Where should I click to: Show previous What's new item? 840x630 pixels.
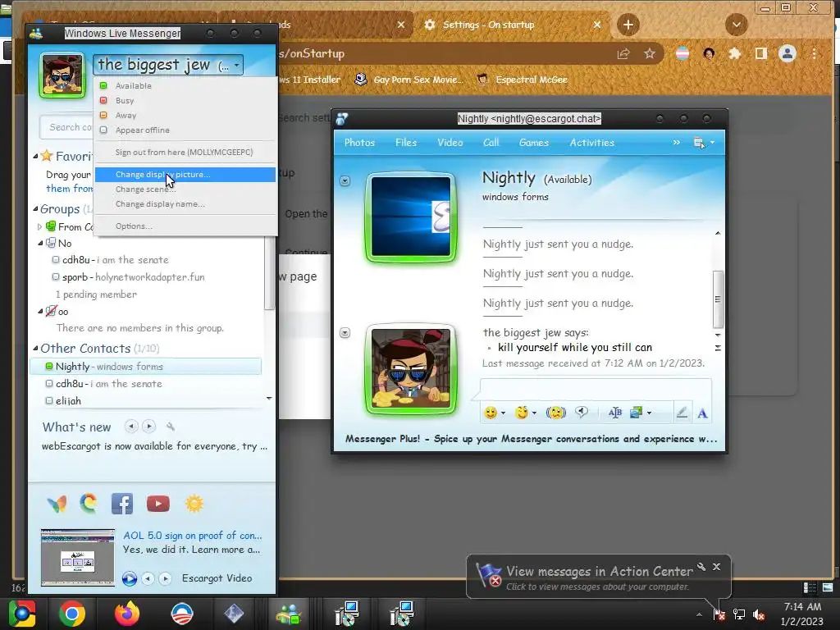[131, 427]
